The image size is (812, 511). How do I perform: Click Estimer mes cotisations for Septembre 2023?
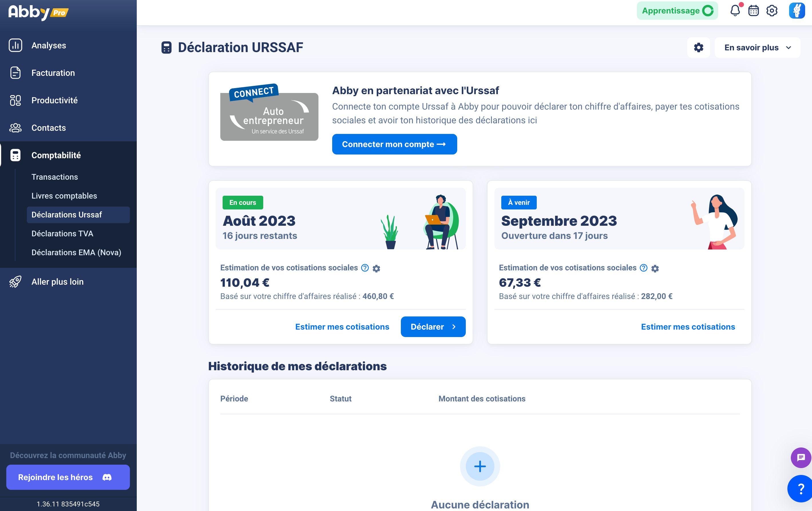688,327
